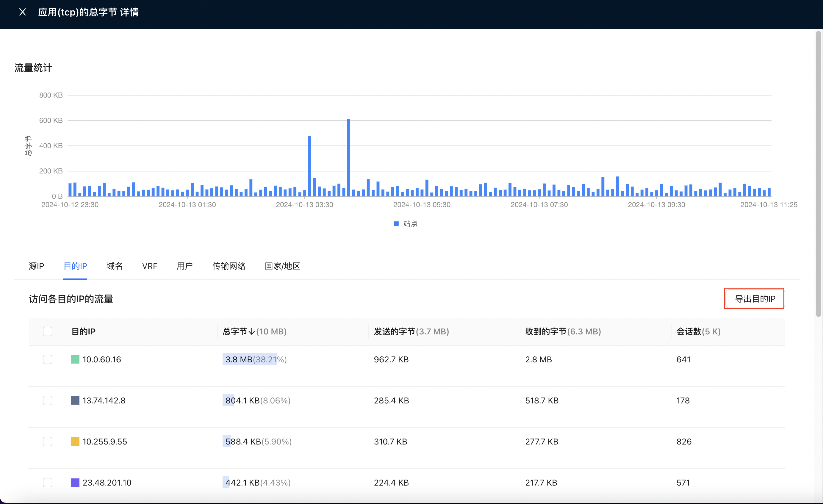This screenshot has height=504, width=823.
Task: Toggle the 站点 legend marker
Action: click(x=396, y=224)
